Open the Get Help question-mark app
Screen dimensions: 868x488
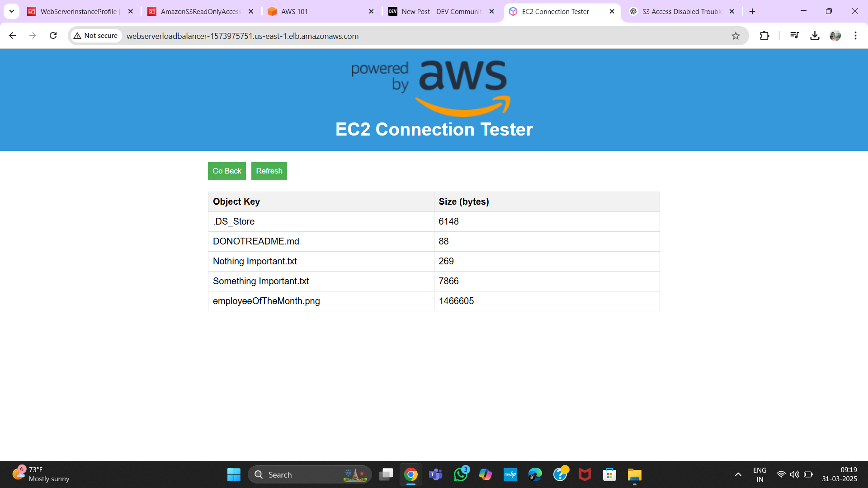tap(560, 474)
